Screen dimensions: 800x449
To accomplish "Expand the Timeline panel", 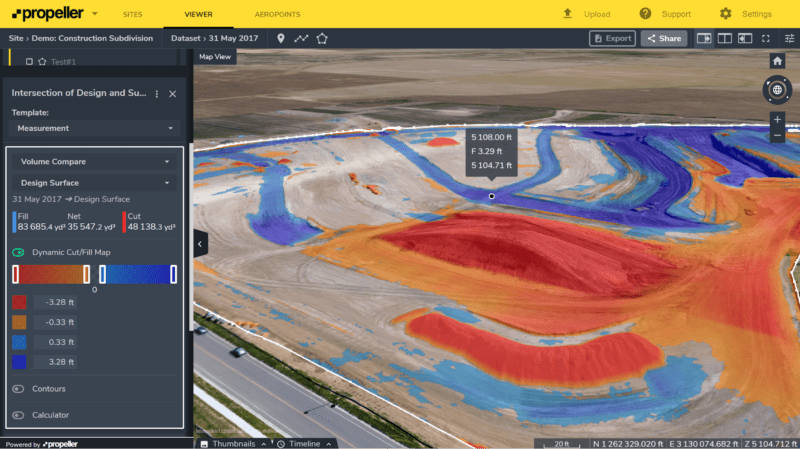I will (304, 444).
